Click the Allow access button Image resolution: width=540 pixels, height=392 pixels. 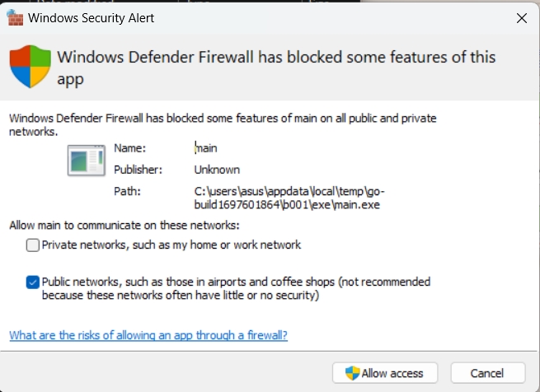[385, 373]
